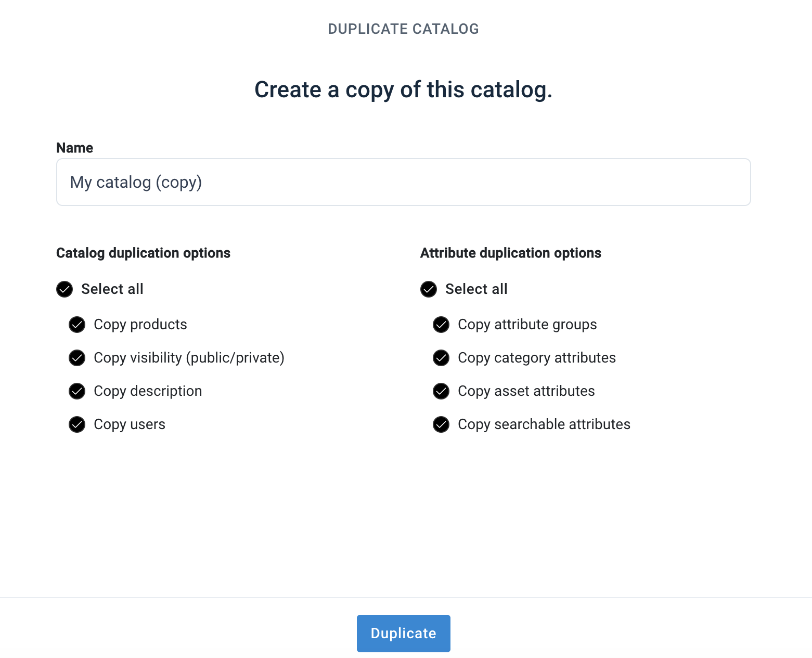Click the Select all checkmark under Attribute options

click(428, 289)
